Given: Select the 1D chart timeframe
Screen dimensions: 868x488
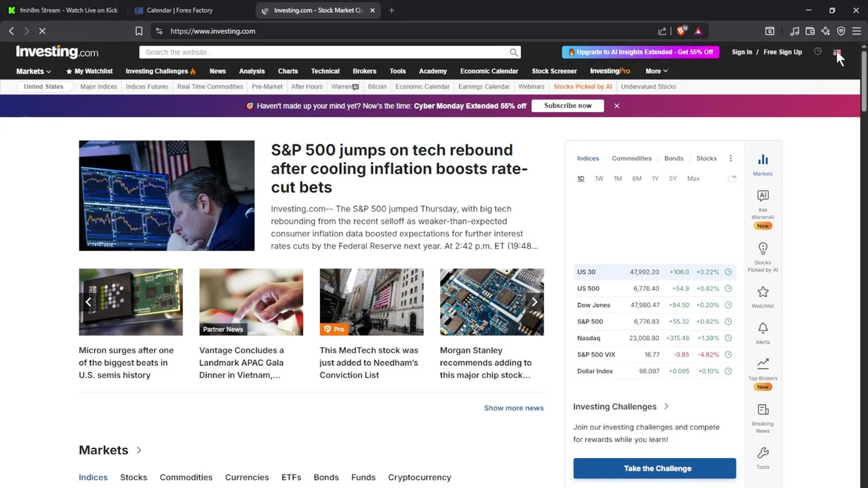Looking at the screenshot, I should tap(580, 178).
